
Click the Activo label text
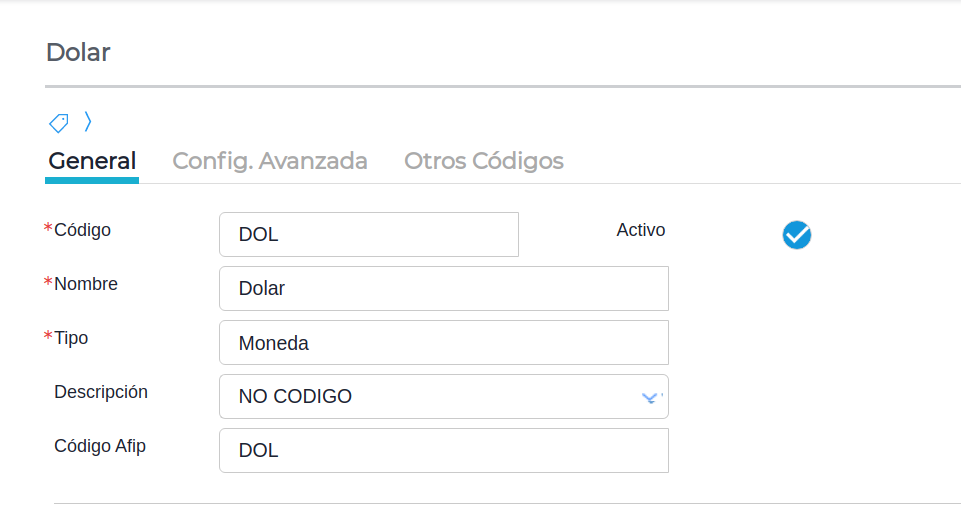tap(641, 230)
